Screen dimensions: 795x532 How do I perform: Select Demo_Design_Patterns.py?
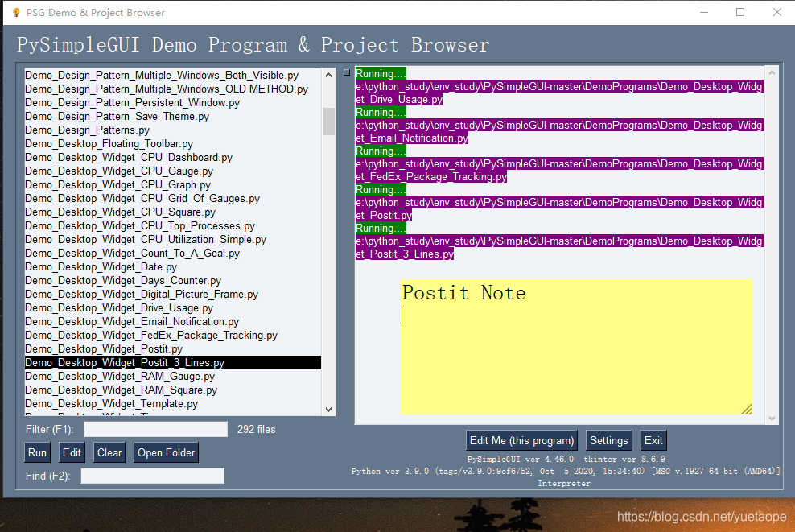[x=173, y=130]
